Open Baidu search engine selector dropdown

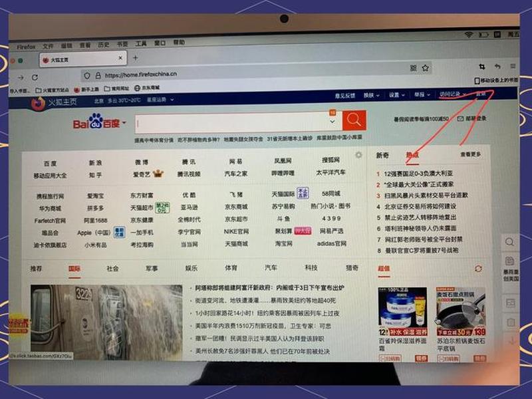pos(124,122)
